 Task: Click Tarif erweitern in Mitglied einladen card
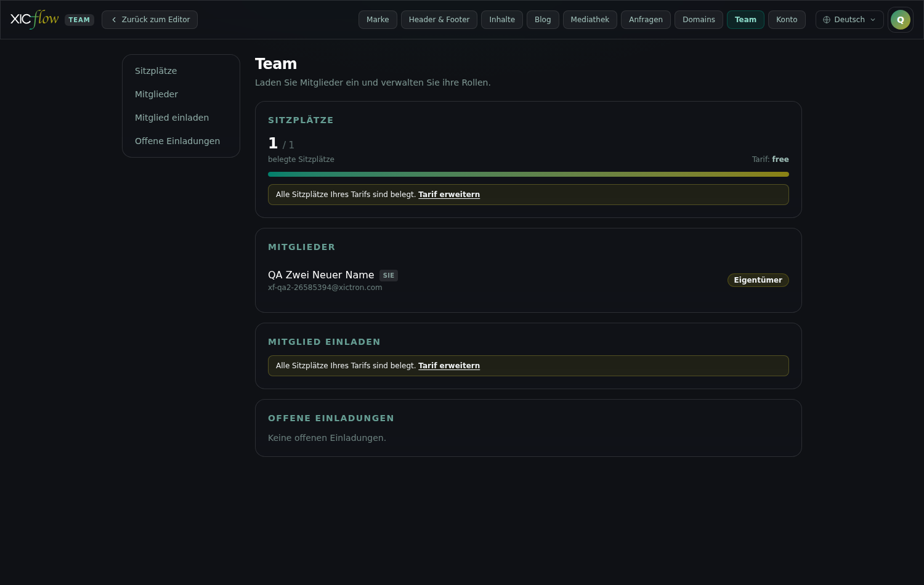(x=449, y=366)
